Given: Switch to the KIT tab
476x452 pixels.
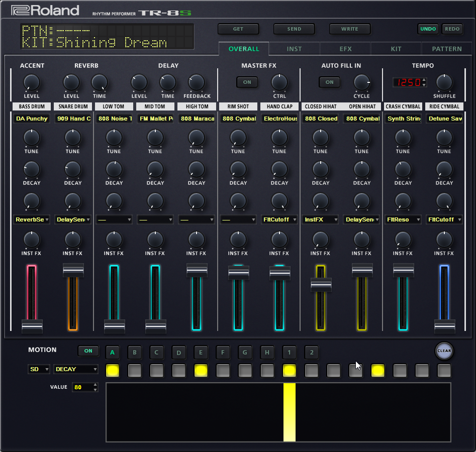Looking at the screenshot, I should [x=396, y=49].
